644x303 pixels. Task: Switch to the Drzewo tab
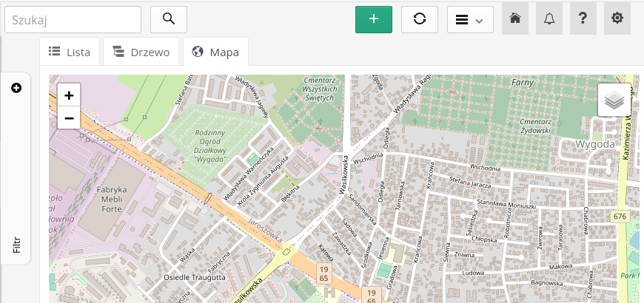(141, 52)
